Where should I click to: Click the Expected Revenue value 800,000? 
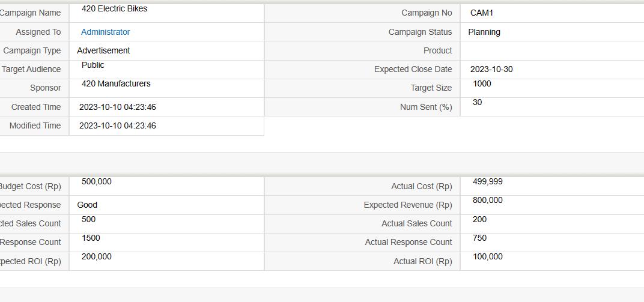[488, 200]
